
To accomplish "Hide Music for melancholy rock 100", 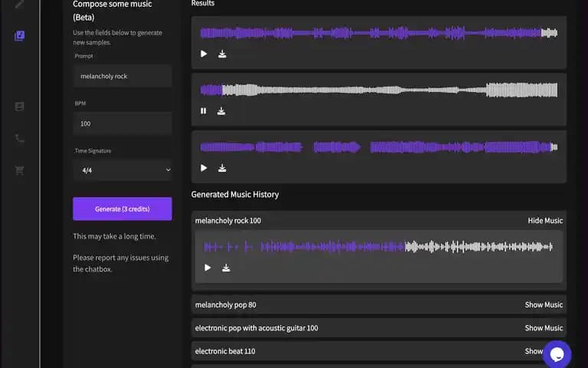I will 545,221.
